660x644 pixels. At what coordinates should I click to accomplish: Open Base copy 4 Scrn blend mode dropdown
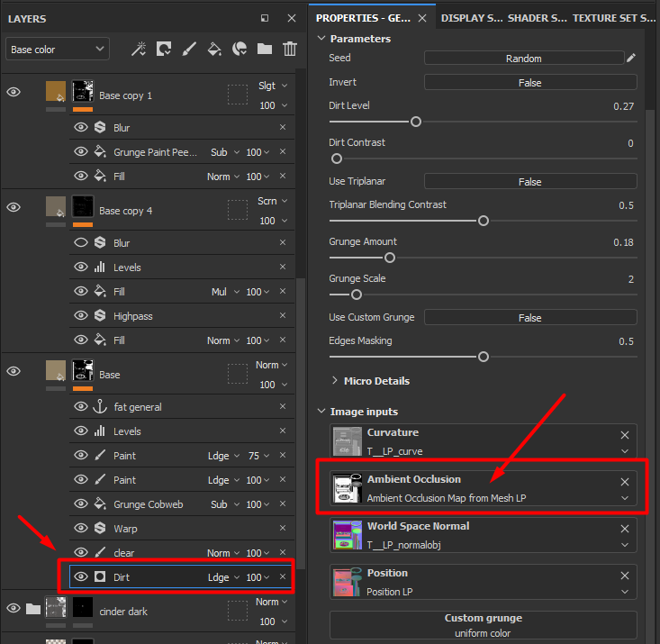pos(273,201)
